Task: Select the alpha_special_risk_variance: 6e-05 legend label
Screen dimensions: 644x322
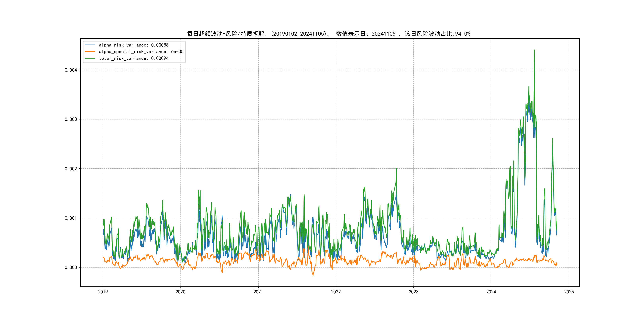Action: pyautogui.click(x=141, y=52)
